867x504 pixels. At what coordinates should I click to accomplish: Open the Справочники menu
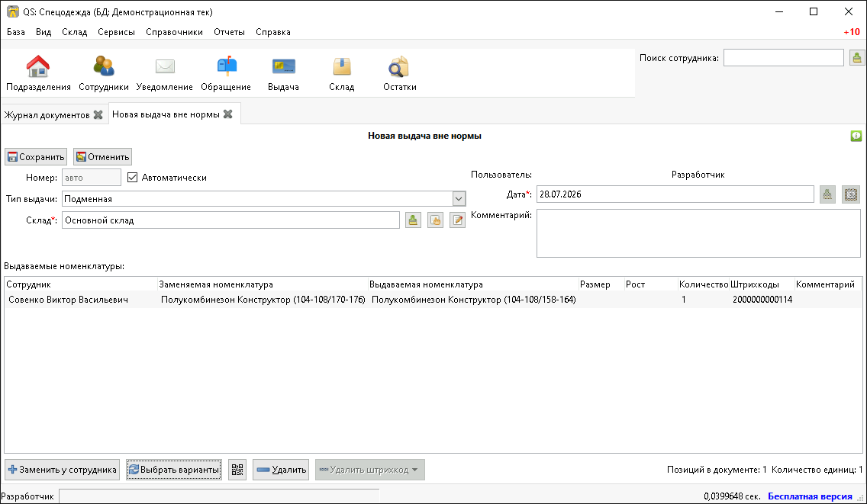[174, 32]
